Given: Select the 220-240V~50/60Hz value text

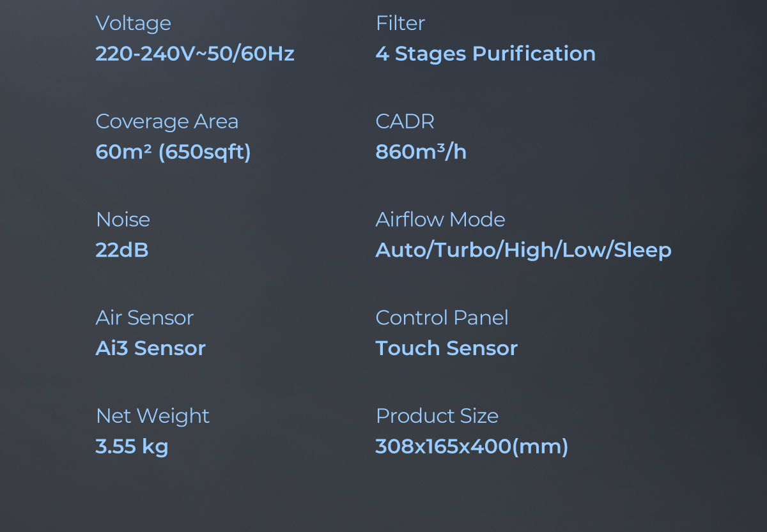Looking at the screenshot, I should click(x=195, y=54).
